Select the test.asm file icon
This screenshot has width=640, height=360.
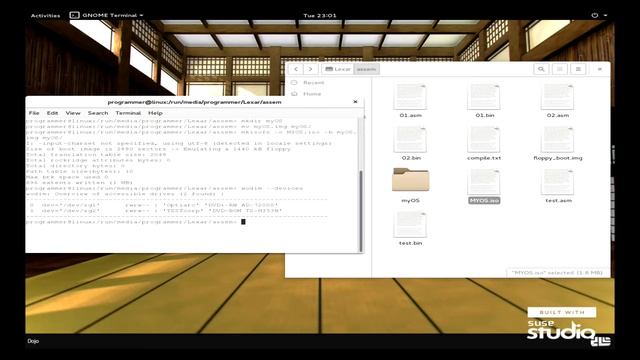coord(558,182)
